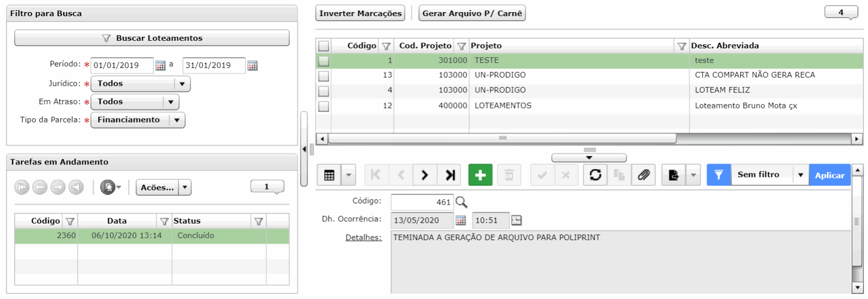
Task: Toggle the select-all checkbox in grid header
Action: pos(324,46)
